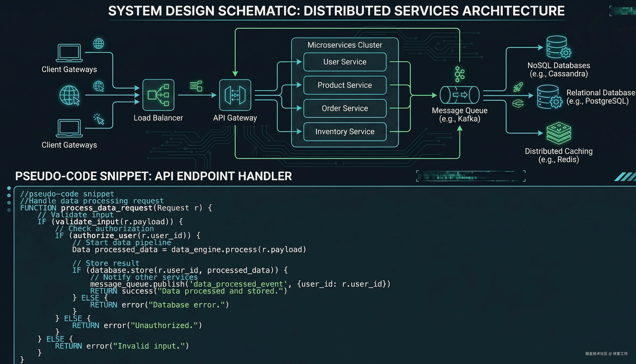This screenshot has height=364, width=636.
Task: Select the Order Service box
Action: point(344,108)
